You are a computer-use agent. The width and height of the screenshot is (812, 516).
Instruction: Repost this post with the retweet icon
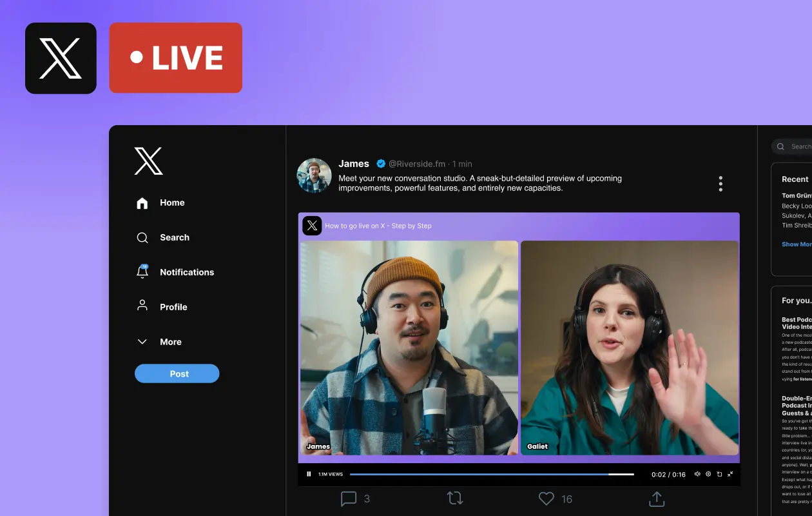pyautogui.click(x=455, y=499)
